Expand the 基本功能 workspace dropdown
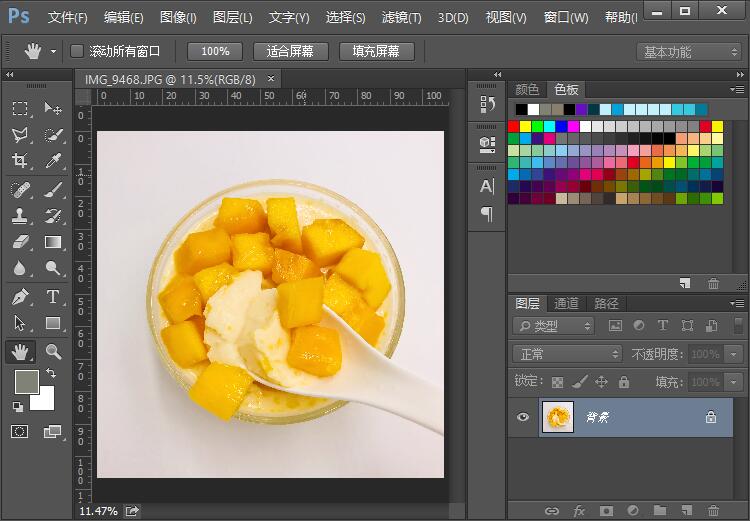 690,51
